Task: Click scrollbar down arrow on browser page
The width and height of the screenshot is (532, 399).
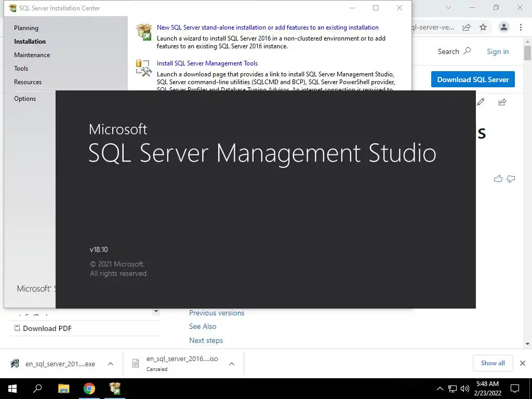Action: pyautogui.click(x=527, y=344)
